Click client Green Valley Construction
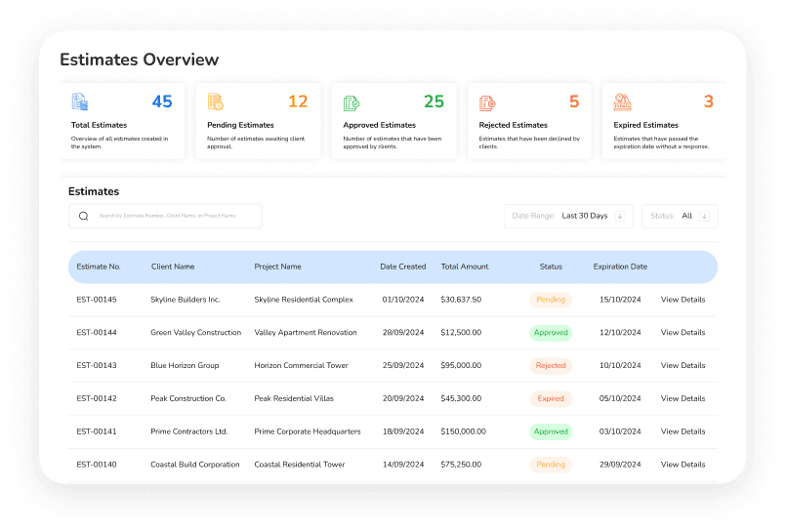 coord(195,333)
